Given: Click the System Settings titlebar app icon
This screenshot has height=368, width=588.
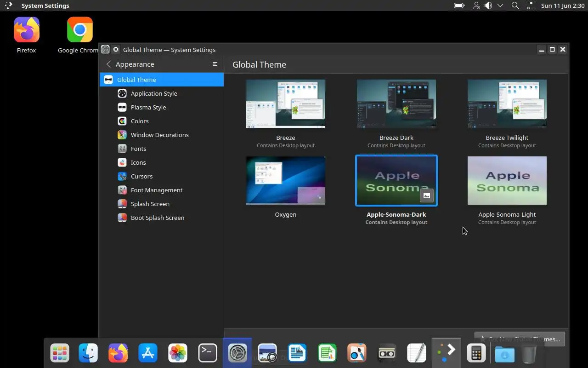Looking at the screenshot, I should (105, 50).
